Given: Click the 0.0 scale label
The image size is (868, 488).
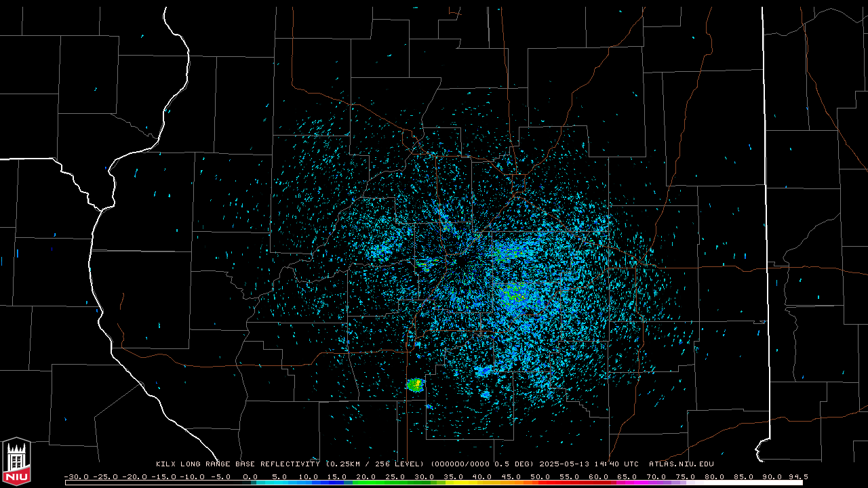Looking at the screenshot, I should tap(250, 476).
